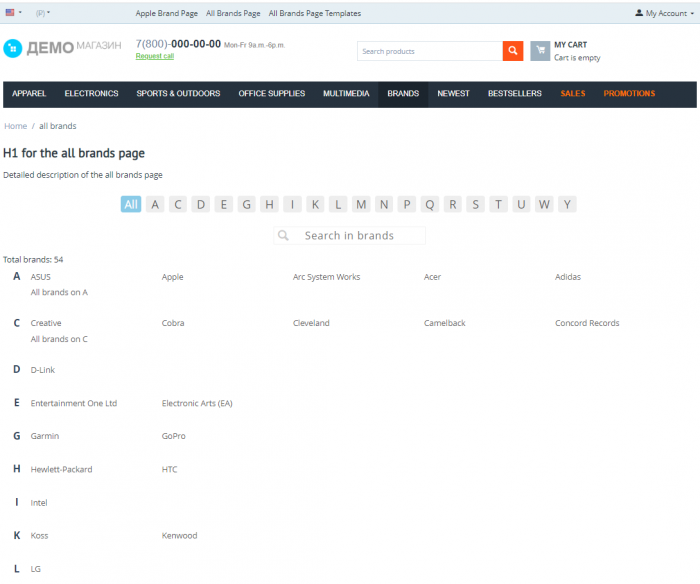This screenshot has width=700, height=584.
Task: Open the All Brands Page link
Action: (x=233, y=13)
